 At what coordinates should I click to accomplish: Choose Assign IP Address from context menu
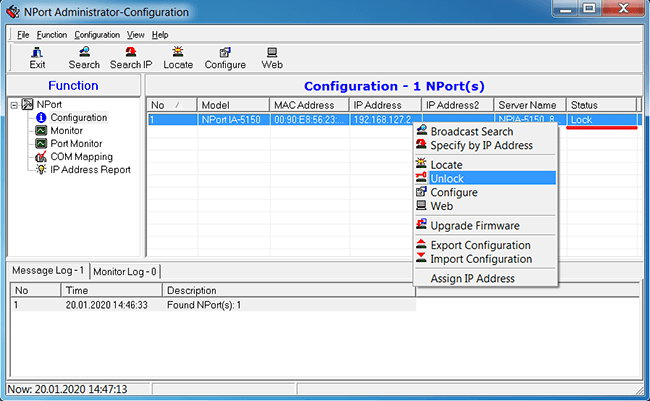(485, 278)
